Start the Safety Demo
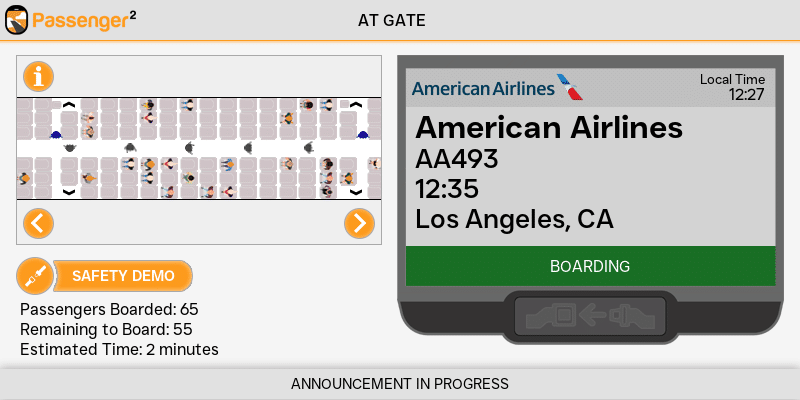This screenshot has width=800, height=400. (x=123, y=276)
